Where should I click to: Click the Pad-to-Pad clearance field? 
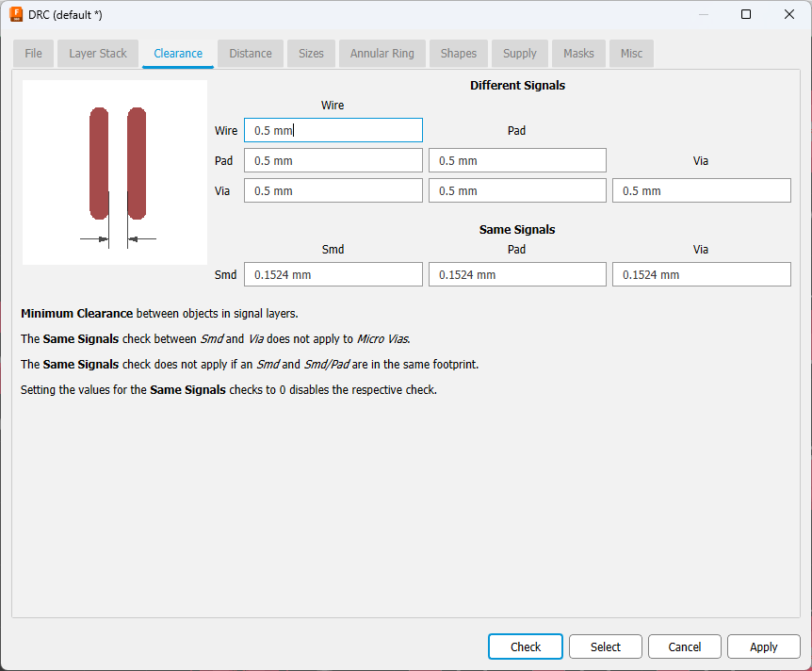(517, 161)
